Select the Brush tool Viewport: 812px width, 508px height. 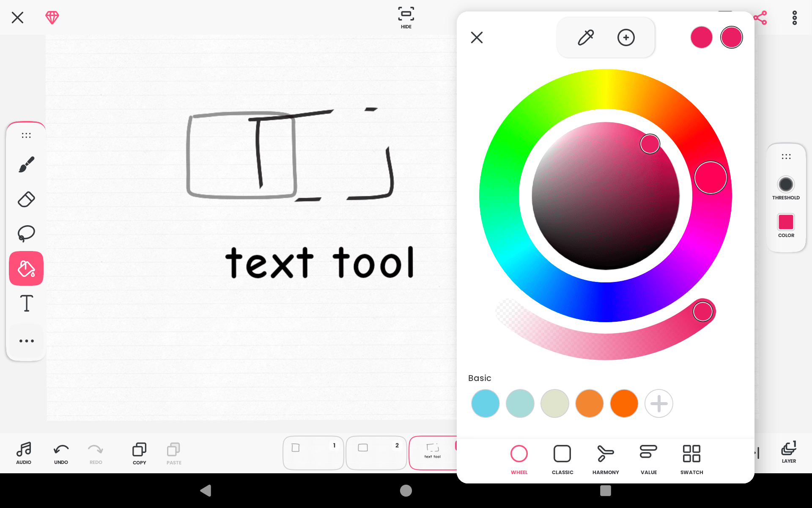point(26,165)
